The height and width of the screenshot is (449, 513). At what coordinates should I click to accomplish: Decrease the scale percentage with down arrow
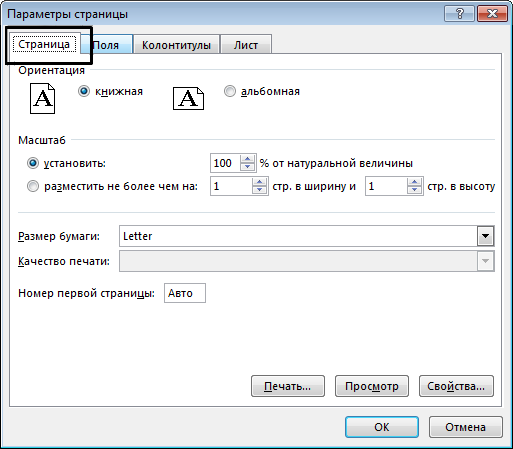tap(247, 167)
